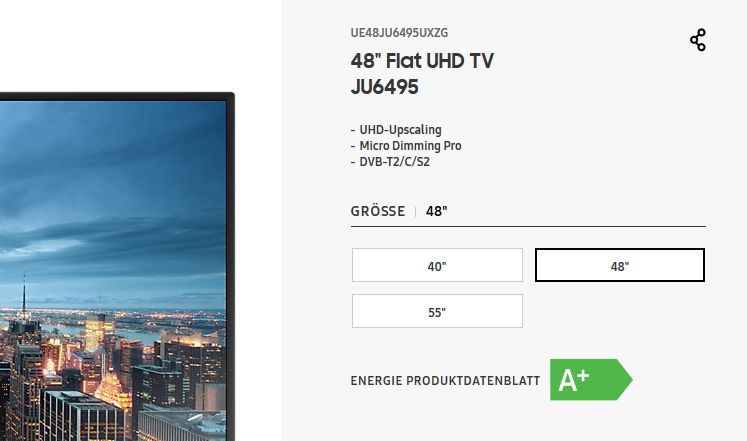This screenshot has width=747, height=441.
Task: Click the GRÖSSE section label
Action: 378,211
